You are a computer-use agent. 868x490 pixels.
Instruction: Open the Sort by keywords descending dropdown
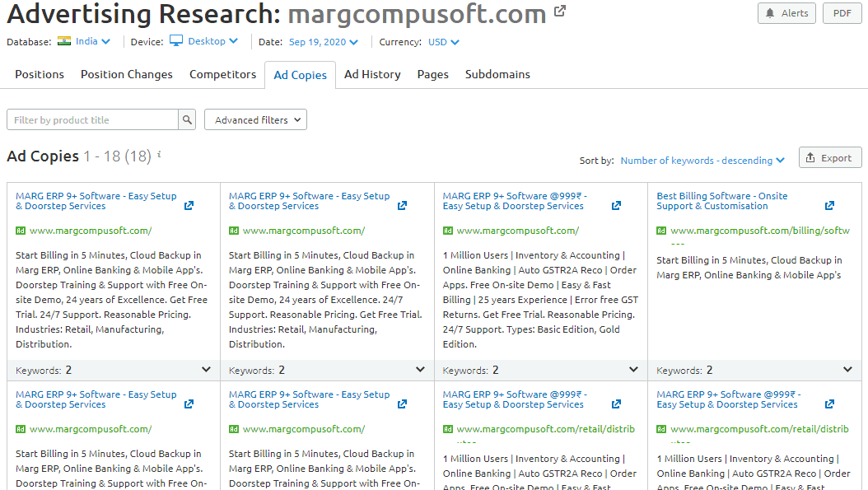(x=702, y=161)
